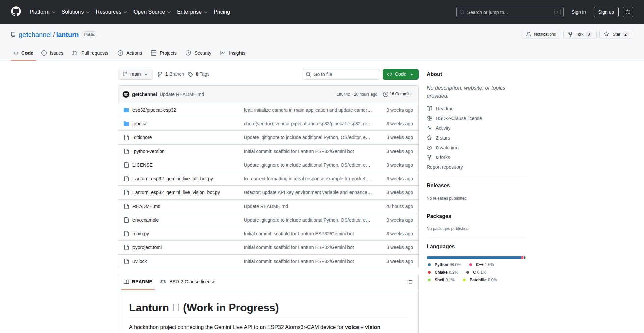Click the pipecat folder icon
644x333 pixels.
[126, 124]
